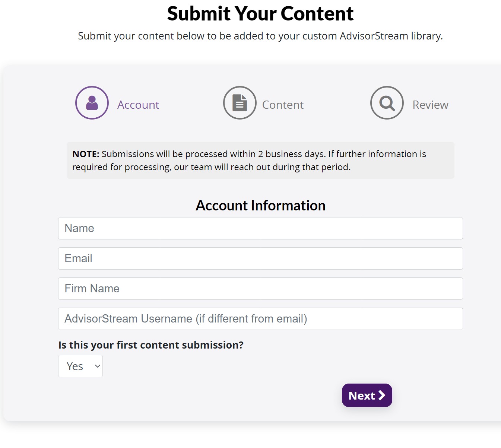Click the custom AdvisorStream library subtitle
501x448 pixels.
[x=260, y=36]
